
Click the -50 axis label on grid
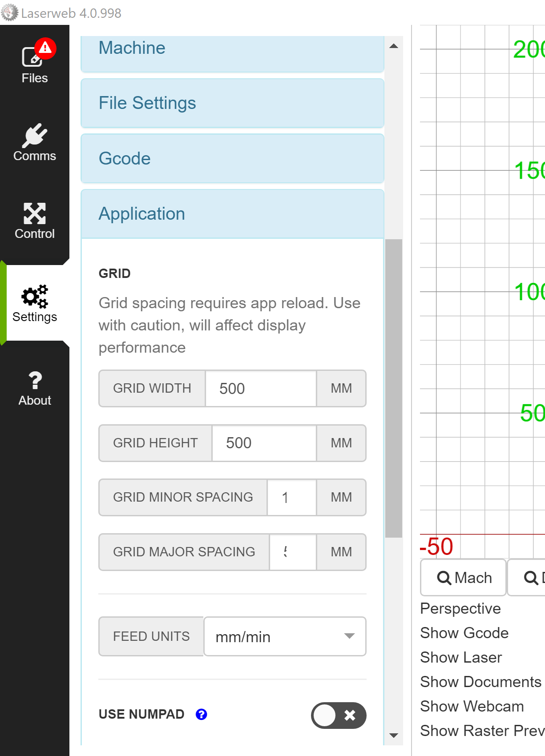pyautogui.click(x=436, y=547)
